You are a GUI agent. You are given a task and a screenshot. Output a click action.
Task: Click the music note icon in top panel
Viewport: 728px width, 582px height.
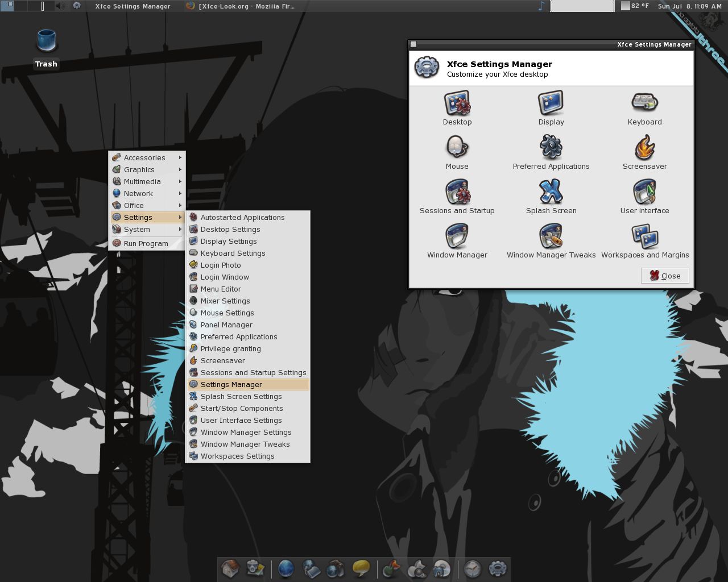point(541,6)
